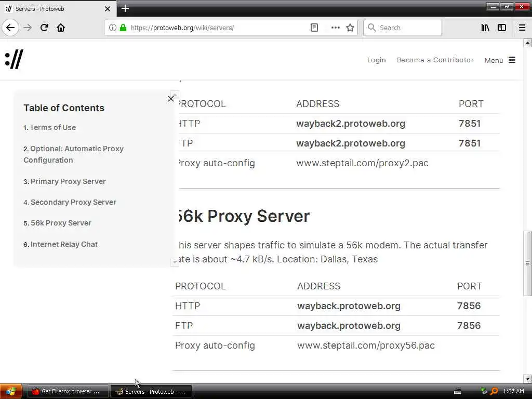The height and width of the screenshot is (399, 532).
Task: Toggle reader view icon
Action: coord(314,28)
